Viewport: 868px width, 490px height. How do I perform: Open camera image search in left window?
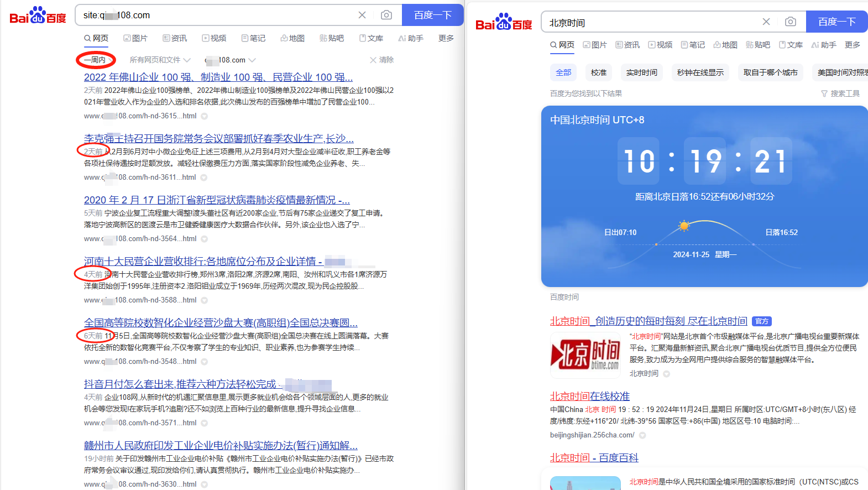(x=386, y=15)
